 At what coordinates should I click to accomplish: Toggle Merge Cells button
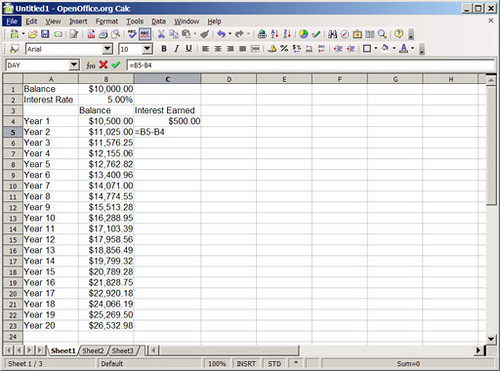pos(255,49)
